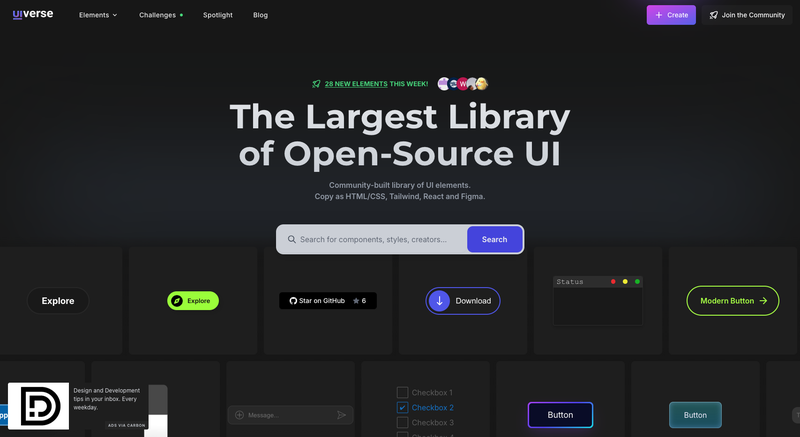The width and height of the screenshot is (800, 437).
Task: Click the Status terminal card
Action: (598, 301)
